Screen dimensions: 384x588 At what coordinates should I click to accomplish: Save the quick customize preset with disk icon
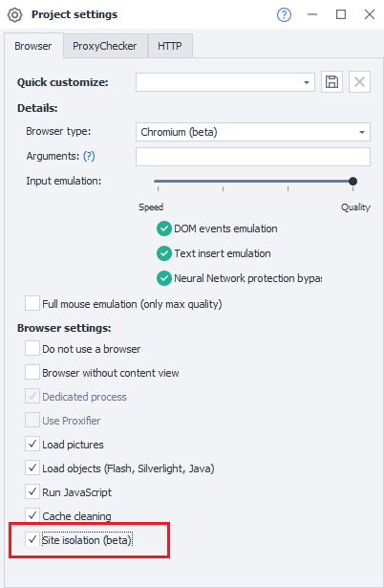click(x=331, y=82)
